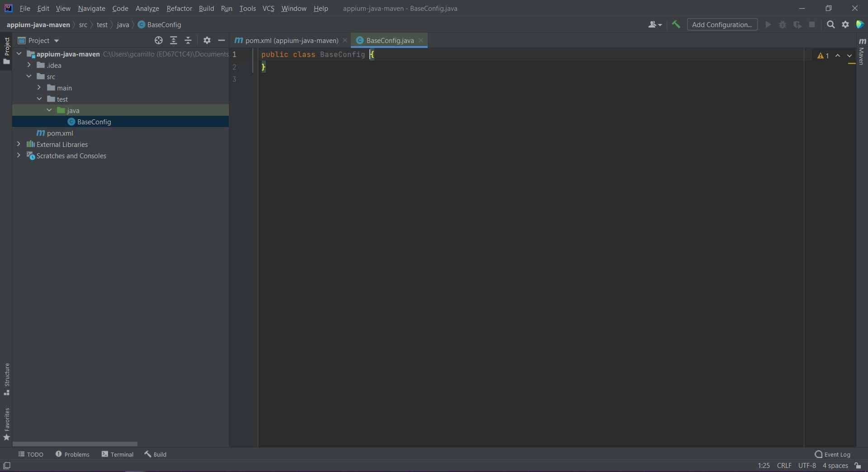Open the IDE Settings gear in the toolbar
Image resolution: width=868 pixels, height=472 pixels.
coord(845,24)
